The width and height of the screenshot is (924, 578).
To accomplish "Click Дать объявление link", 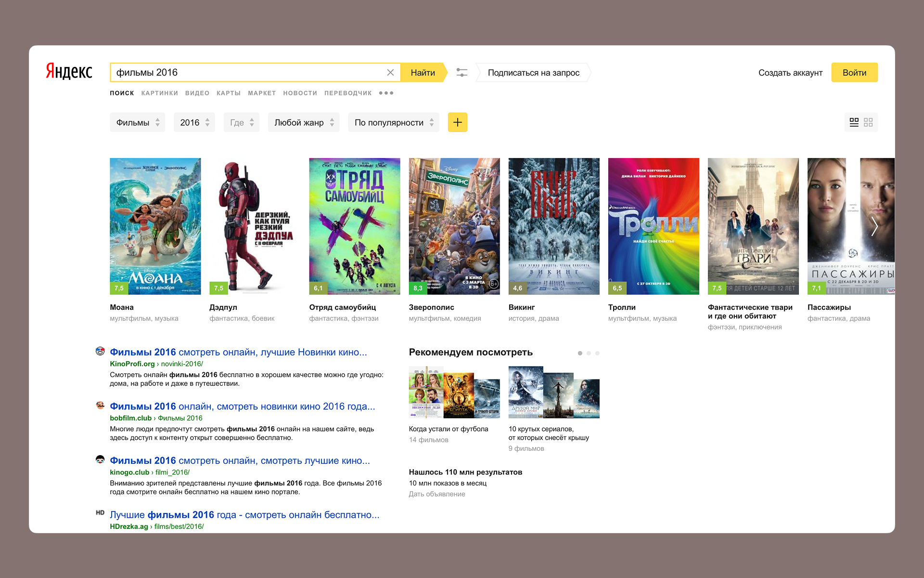I will coord(437,494).
